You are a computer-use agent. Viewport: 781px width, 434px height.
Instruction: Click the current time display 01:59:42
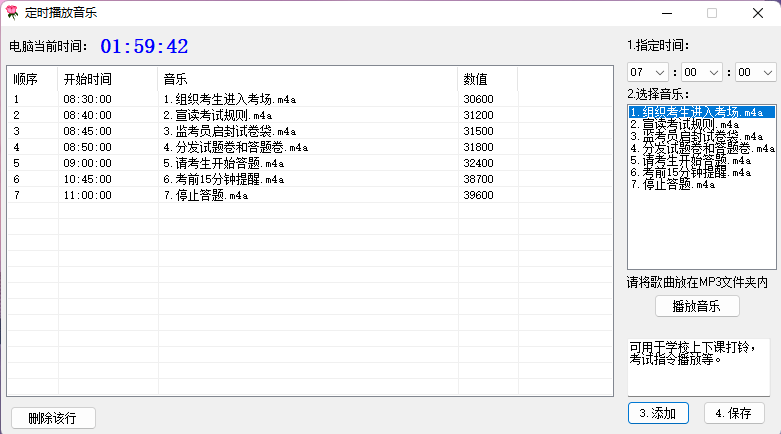(144, 46)
